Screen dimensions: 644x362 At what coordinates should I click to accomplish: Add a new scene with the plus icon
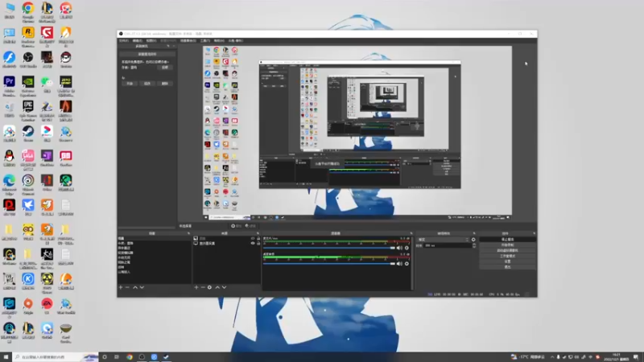tap(121, 287)
